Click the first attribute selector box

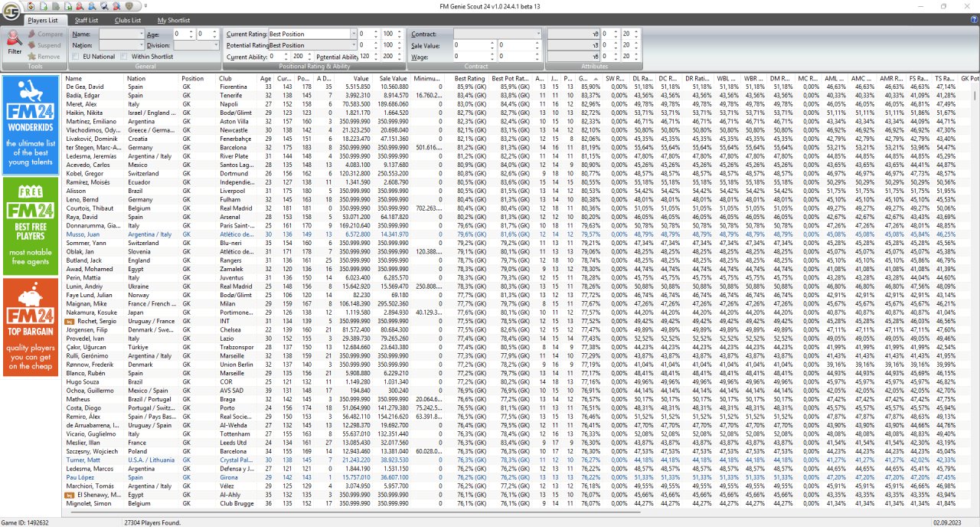[573, 34]
